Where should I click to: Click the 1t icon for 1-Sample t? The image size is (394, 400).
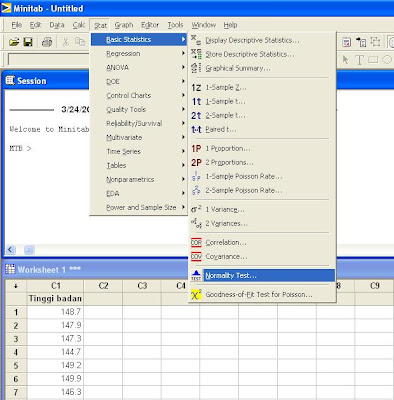click(196, 101)
